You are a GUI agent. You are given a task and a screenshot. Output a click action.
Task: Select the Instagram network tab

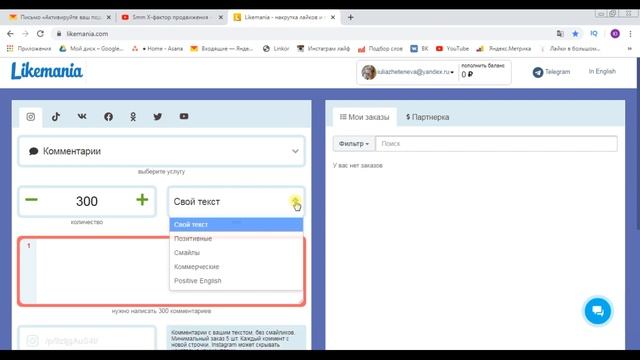tap(31, 117)
